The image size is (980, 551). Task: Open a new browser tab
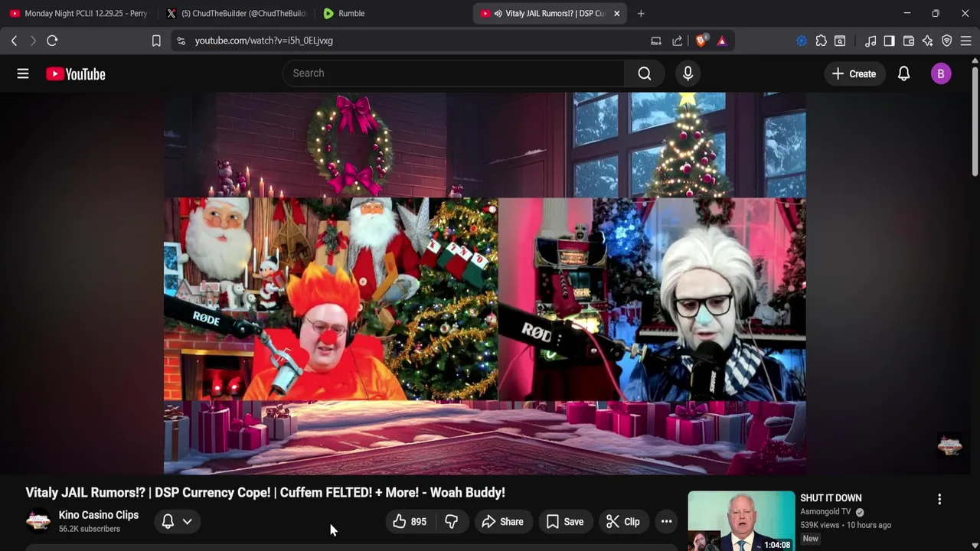pyautogui.click(x=641, y=13)
